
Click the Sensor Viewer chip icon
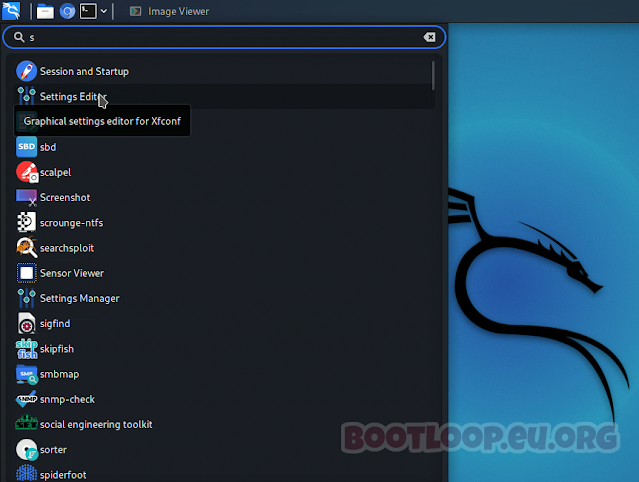pos(26,273)
